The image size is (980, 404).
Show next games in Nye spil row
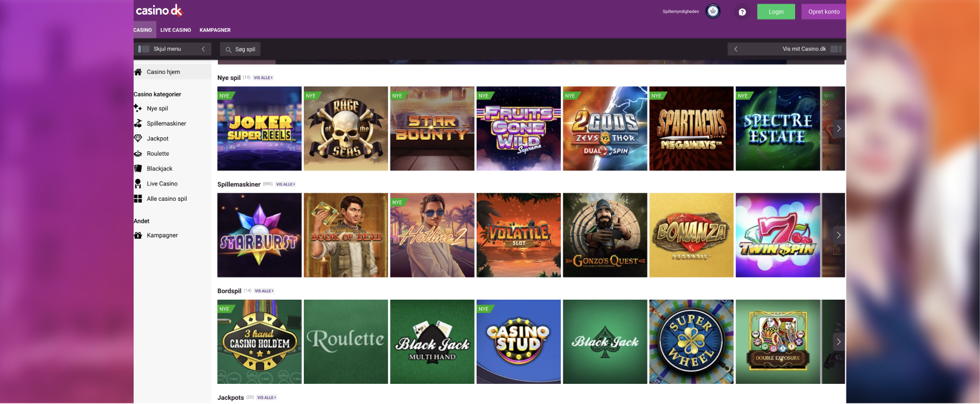tap(838, 129)
